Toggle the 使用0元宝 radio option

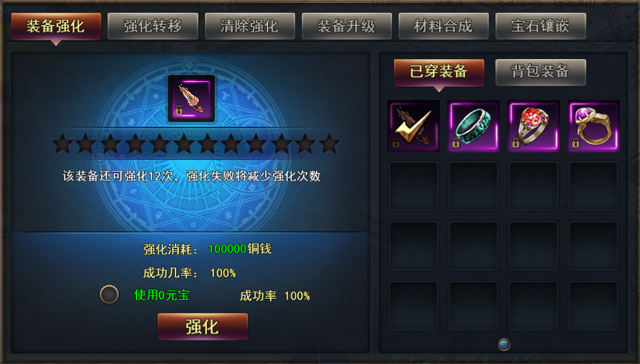click(x=109, y=294)
